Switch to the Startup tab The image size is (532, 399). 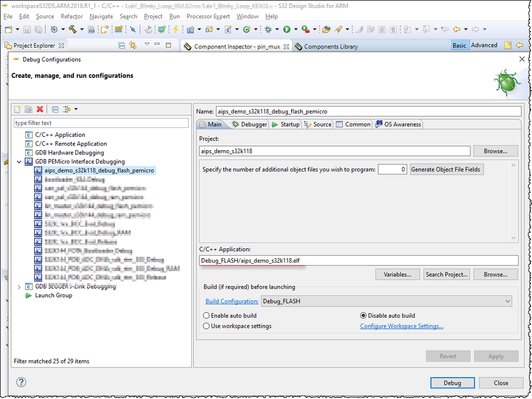coord(285,125)
